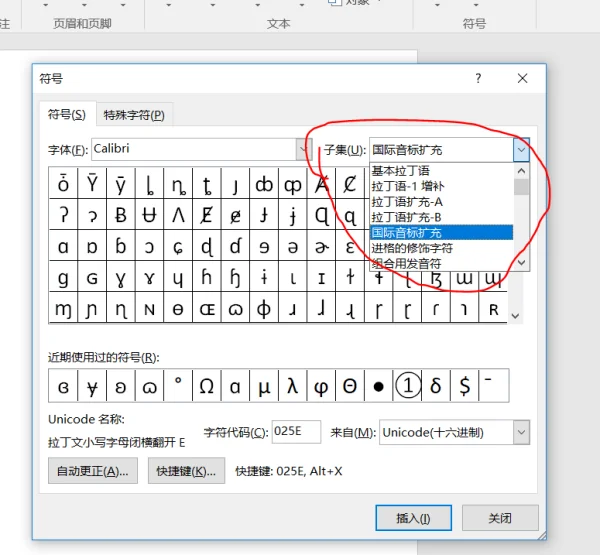600x555 pixels.
Task: Open the 字体 font dropdown arrow
Action: click(303, 149)
